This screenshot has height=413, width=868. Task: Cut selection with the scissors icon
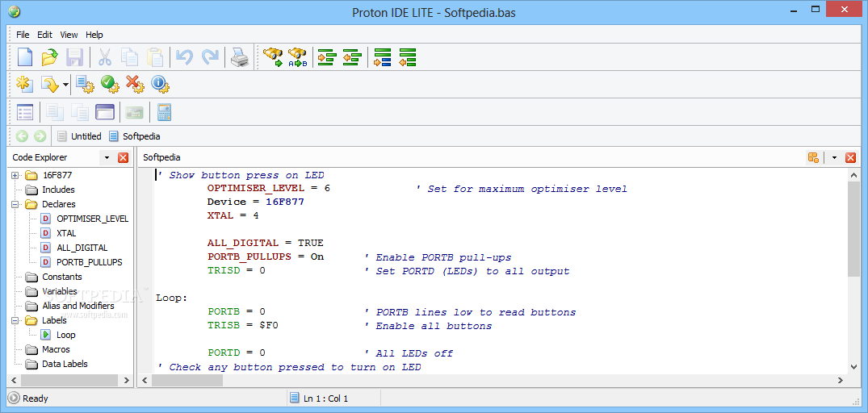point(105,57)
